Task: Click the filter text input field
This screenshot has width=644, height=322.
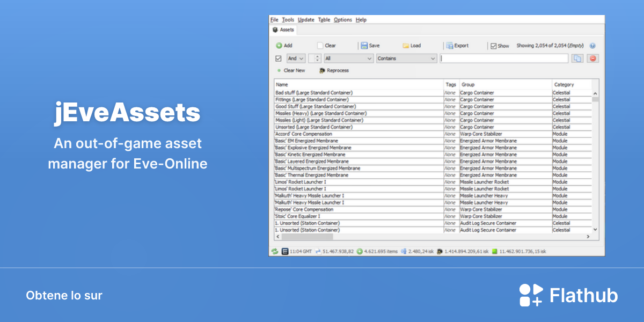Action: coord(504,58)
